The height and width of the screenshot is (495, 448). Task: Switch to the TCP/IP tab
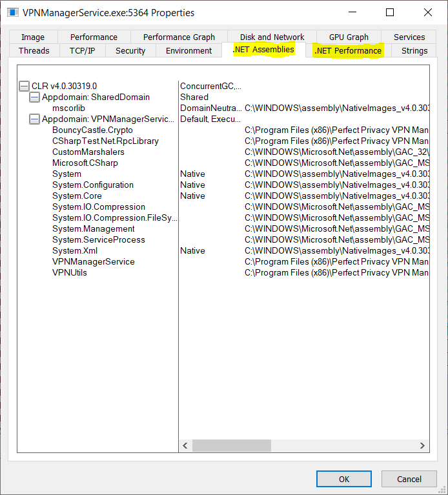(83, 50)
